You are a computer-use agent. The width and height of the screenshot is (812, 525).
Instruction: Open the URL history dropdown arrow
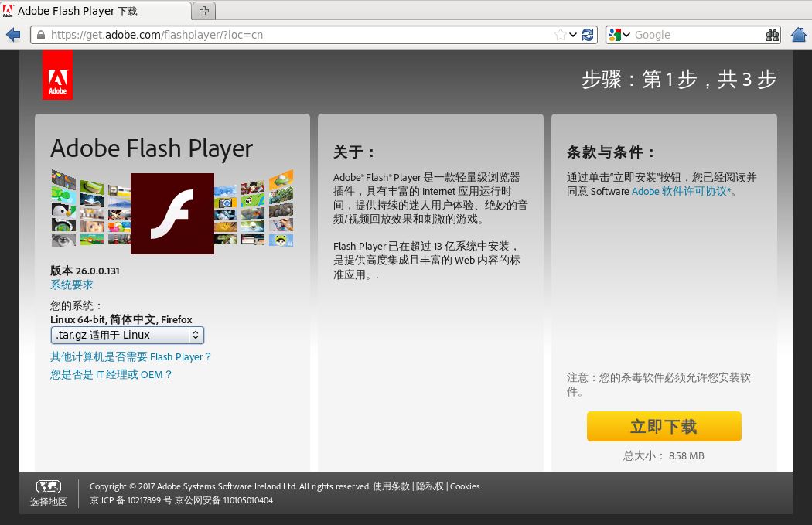point(573,35)
